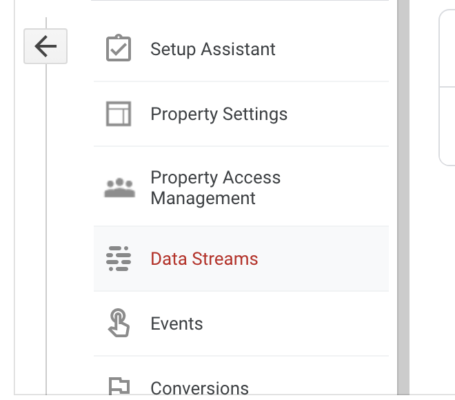Click the vertical scrollbar of the menu

[x=403, y=197]
